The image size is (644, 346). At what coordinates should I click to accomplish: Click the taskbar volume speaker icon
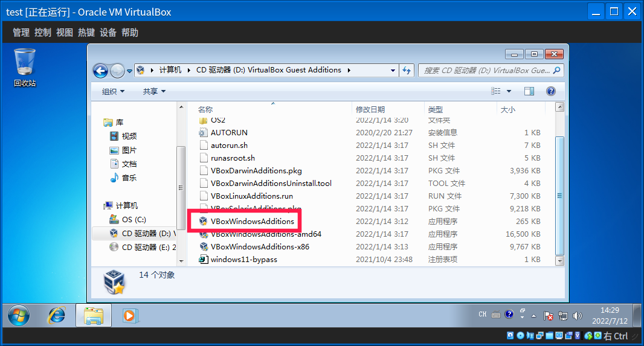tap(577, 315)
